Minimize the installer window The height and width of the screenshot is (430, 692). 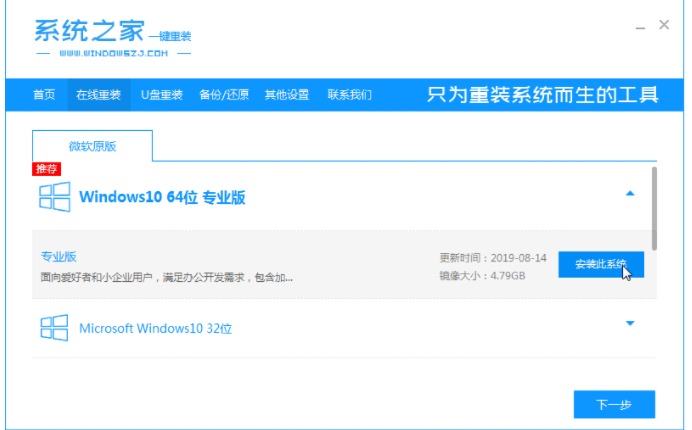coord(640,26)
